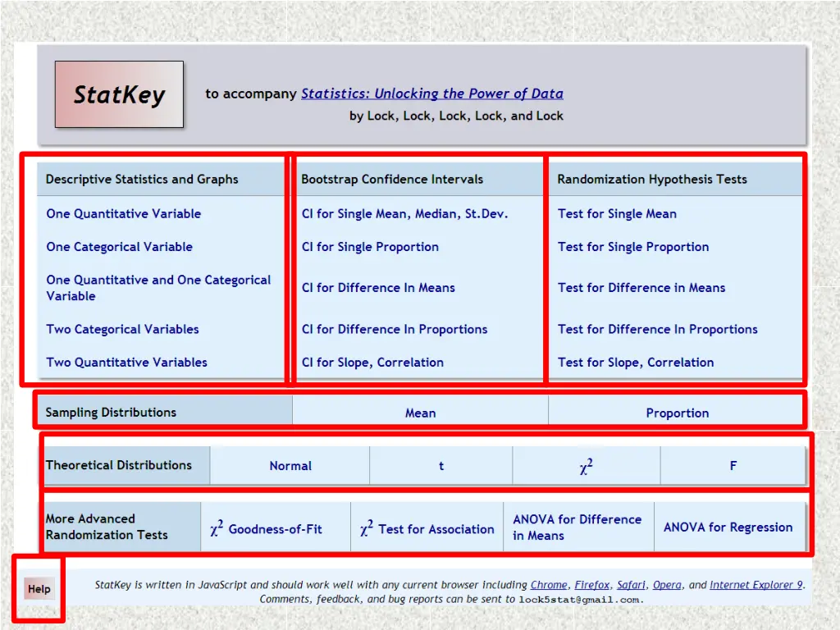This screenshot has height=630, width=840.
Task: Select Mean sampling distribution
Action: pos(420,413)
